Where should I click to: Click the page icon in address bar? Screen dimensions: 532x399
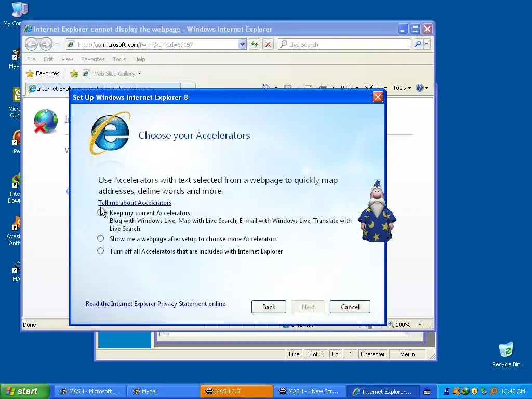(71, 45)
